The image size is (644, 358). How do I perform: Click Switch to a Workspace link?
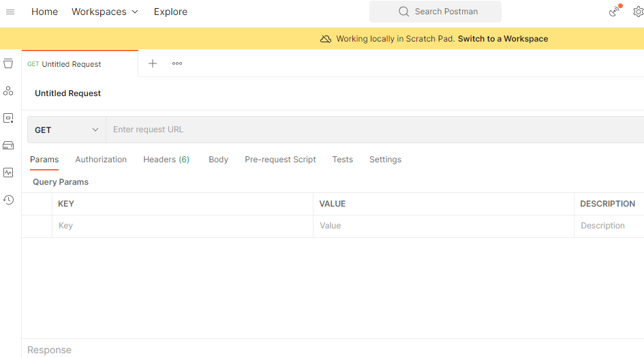(x=503, y=39)
